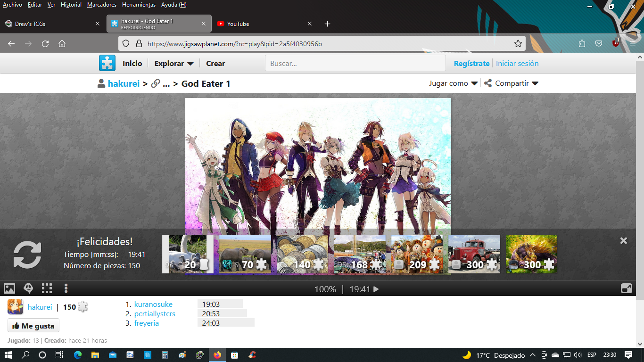
Task: Open the three-dot more options menu
Action: pyautogui.click(x=66, y=288)
